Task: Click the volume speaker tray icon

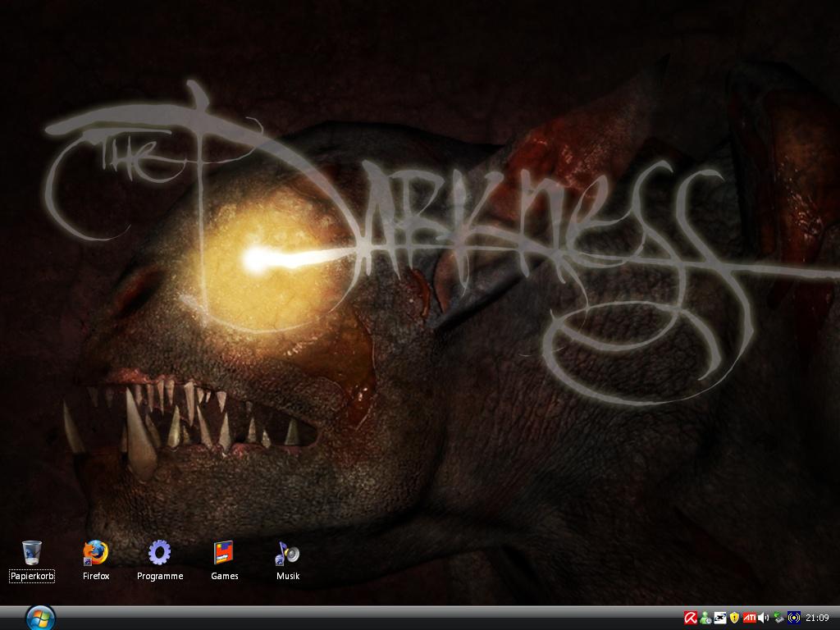Action: click(764, 619)
